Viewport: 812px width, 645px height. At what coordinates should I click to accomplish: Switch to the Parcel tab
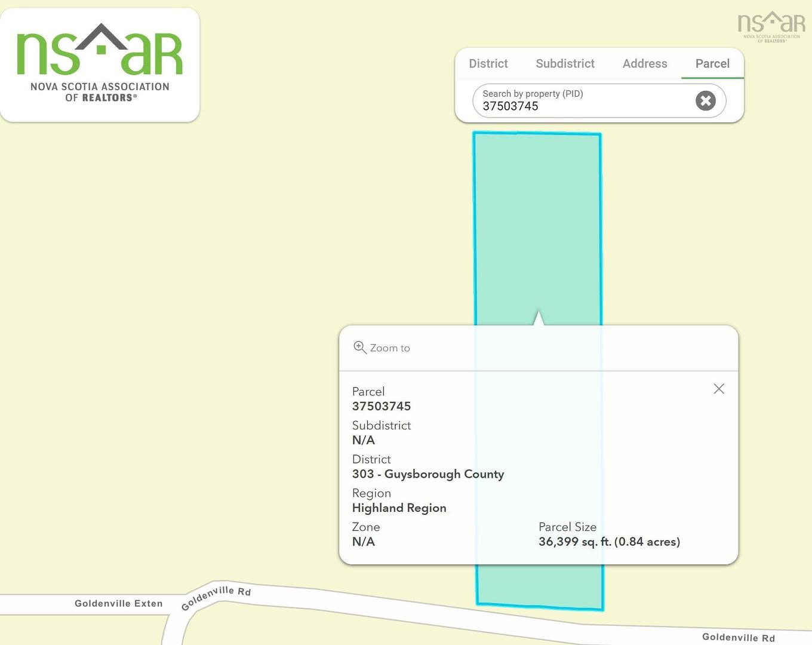point(712,64)
